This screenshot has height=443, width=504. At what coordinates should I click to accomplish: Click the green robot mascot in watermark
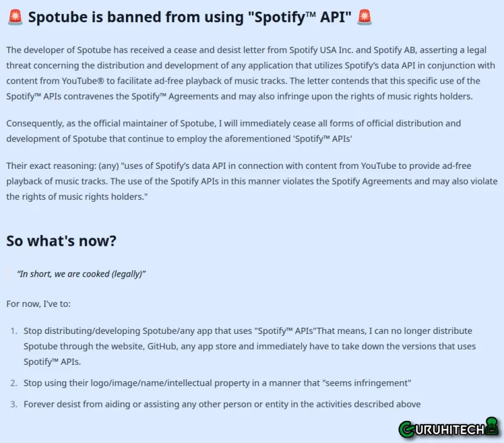click(x=492, y=426)
